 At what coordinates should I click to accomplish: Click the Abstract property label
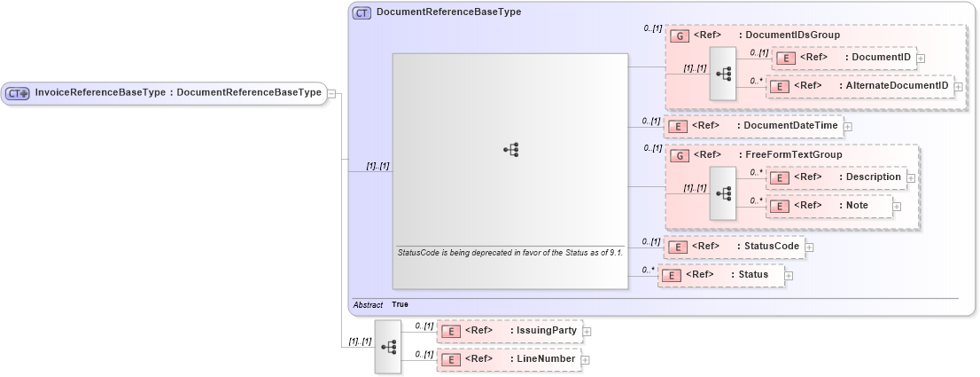368,305
